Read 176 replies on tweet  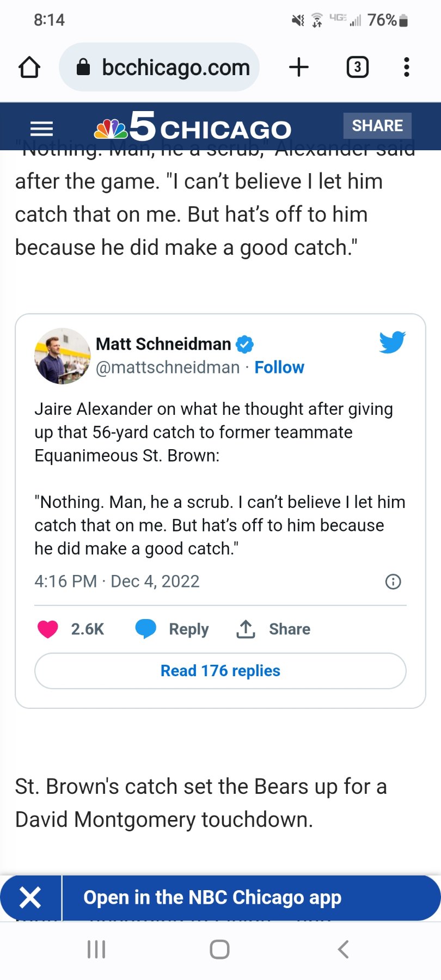click(x=220, y=671)
